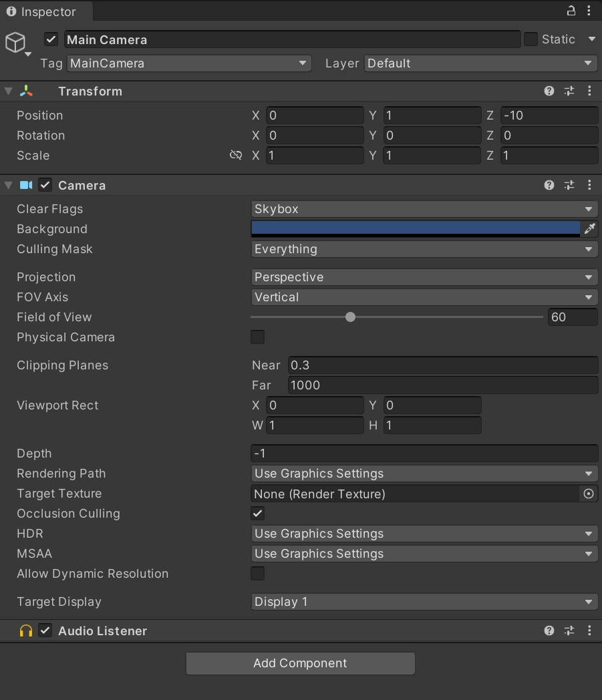Screen dimensions: 602x700
Task: Disable the Occlusion Culling checkbox
Action: coord(257,514)
